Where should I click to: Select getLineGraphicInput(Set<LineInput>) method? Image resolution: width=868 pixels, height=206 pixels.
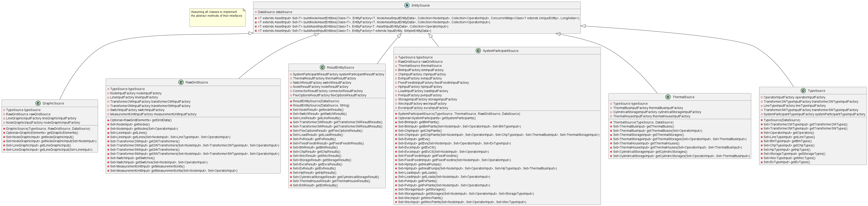point(49,150)
